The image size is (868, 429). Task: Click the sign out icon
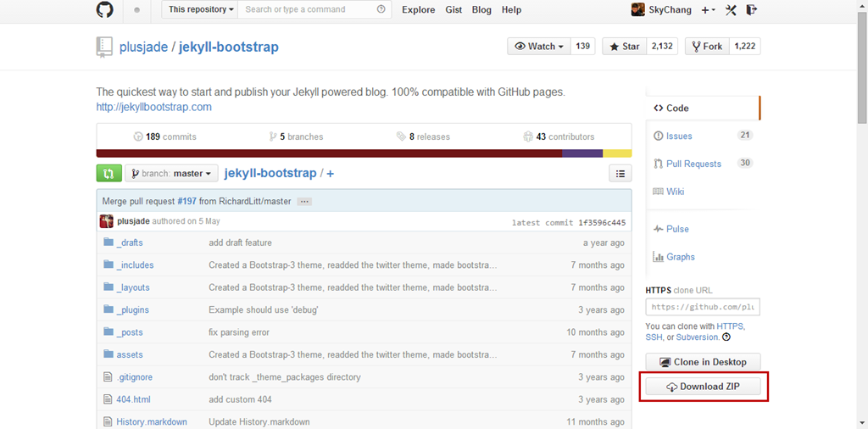pyautogui.click(x=751, y=9)
